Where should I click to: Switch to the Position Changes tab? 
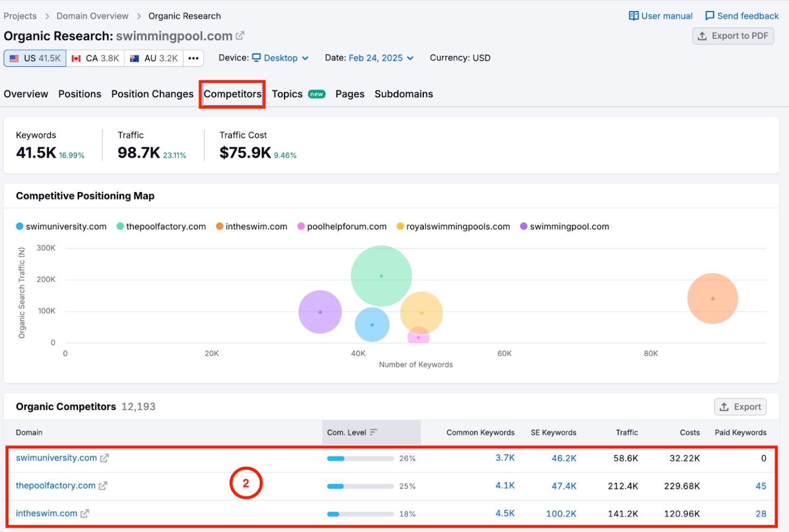pos(152,94)
